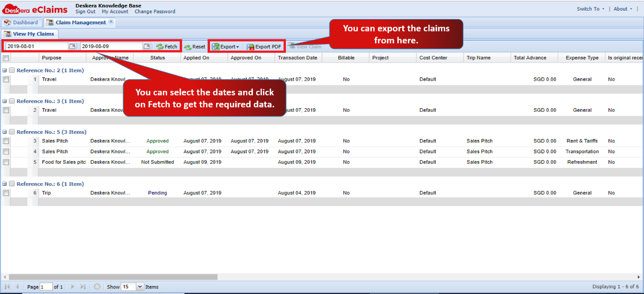Tick the select-all header checkbox
The width and height of the screenshot is (644, 294).
tap(6, 58)
